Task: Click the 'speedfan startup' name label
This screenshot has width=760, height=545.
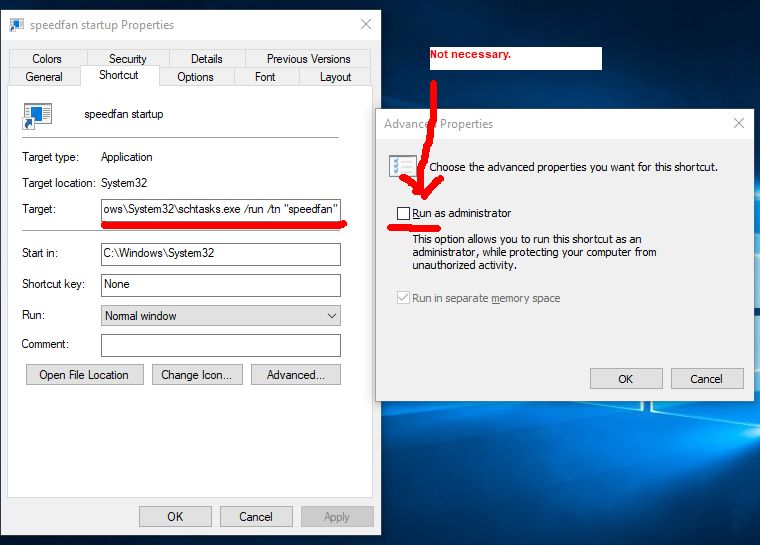Action: 124,114
